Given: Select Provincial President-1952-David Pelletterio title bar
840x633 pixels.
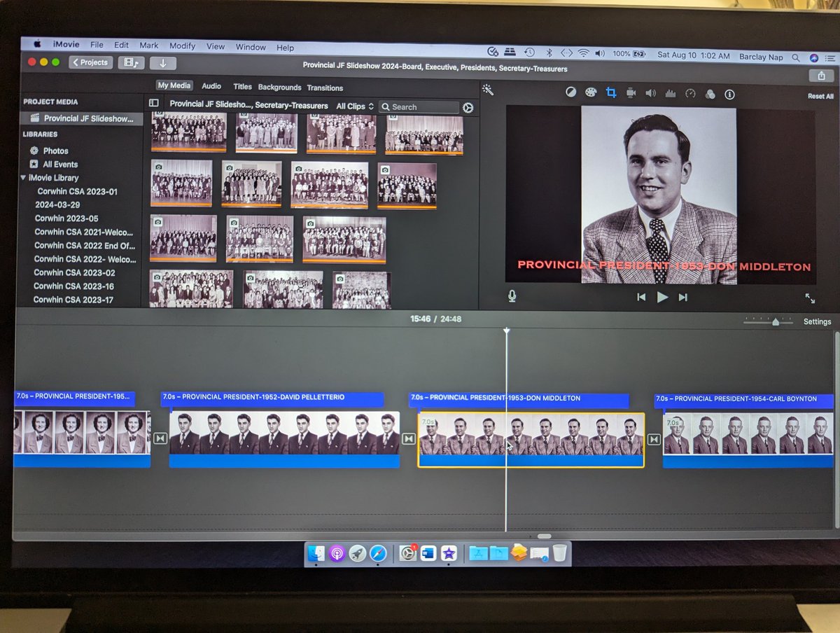Looking at the screenshot, I should click(272, 398).
